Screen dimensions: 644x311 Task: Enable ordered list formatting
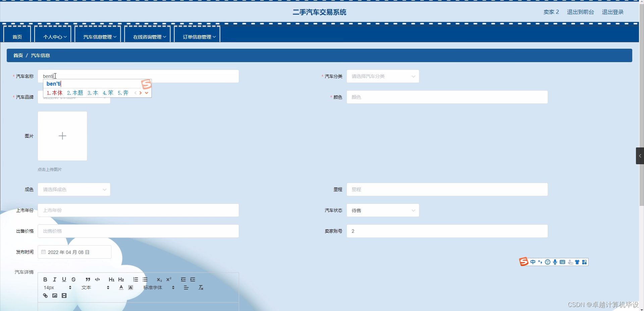coord(135,279)
